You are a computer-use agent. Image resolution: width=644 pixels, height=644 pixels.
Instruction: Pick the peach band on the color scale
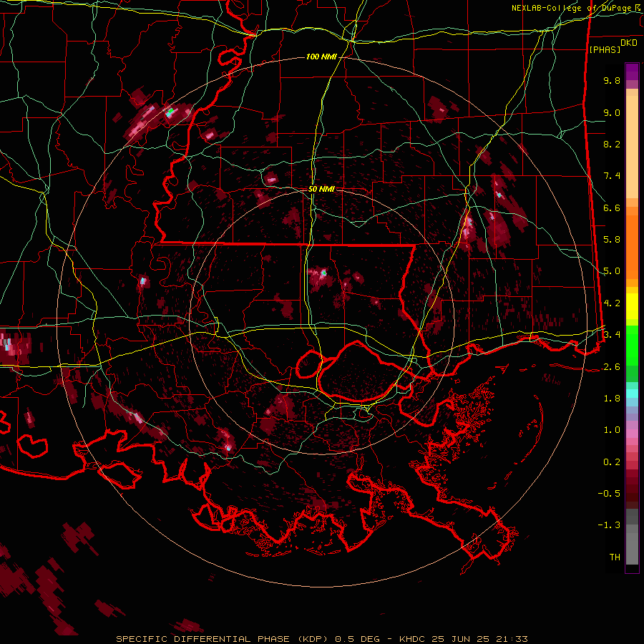632,148
